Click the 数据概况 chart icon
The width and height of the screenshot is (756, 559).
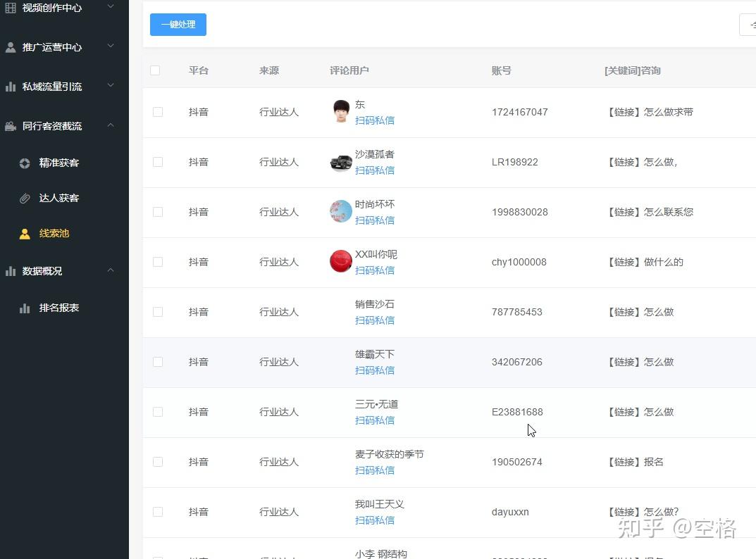(x=10, y=271)
